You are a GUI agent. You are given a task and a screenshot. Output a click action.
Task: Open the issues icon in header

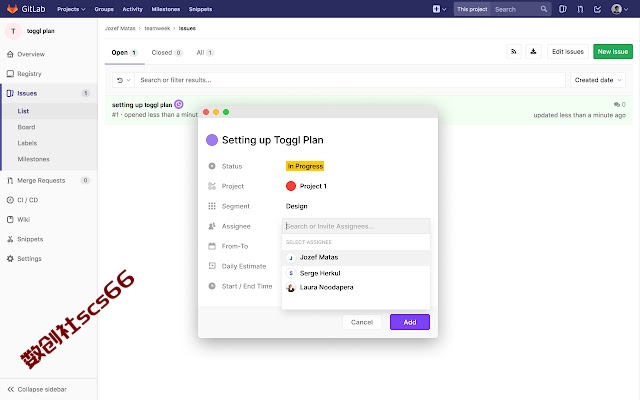click(x=562, y=9)
